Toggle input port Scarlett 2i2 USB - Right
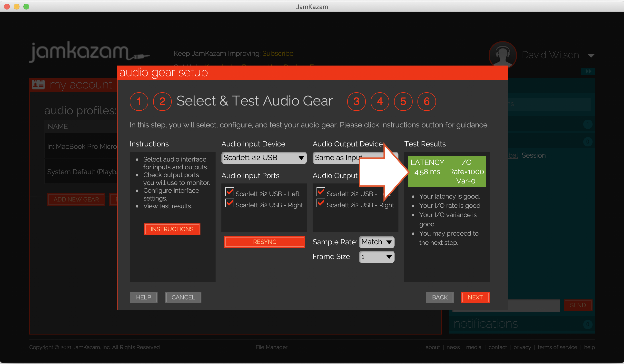The image size is (624, 364). (229, 203)
